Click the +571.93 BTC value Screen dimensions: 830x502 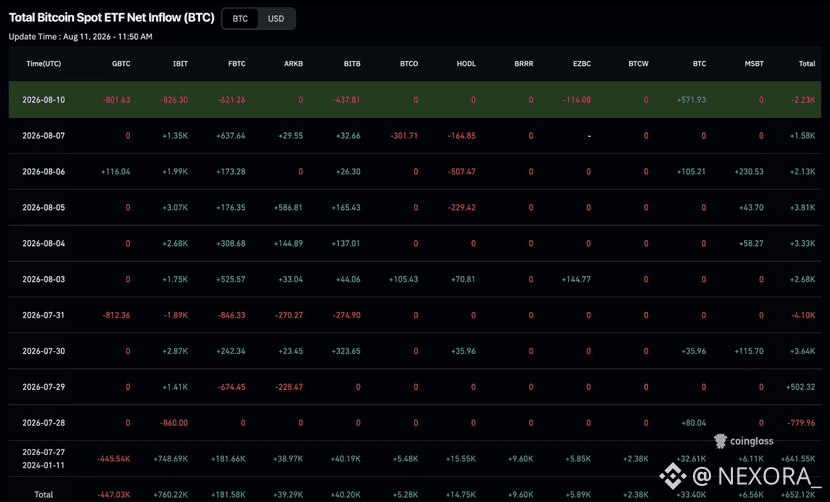(691, 100)
